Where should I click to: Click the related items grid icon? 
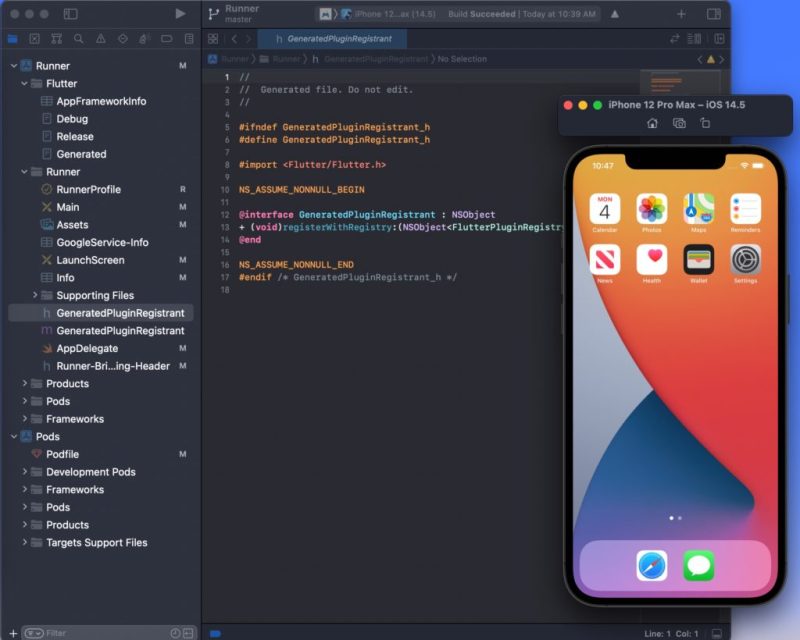click(x=213, y=39)
